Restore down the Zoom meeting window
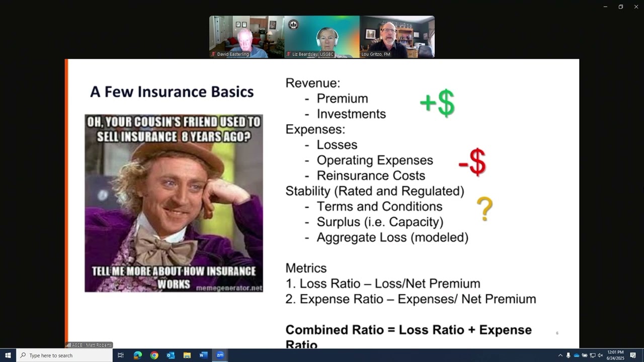This screenshot has height=362, width=644. 621,7
